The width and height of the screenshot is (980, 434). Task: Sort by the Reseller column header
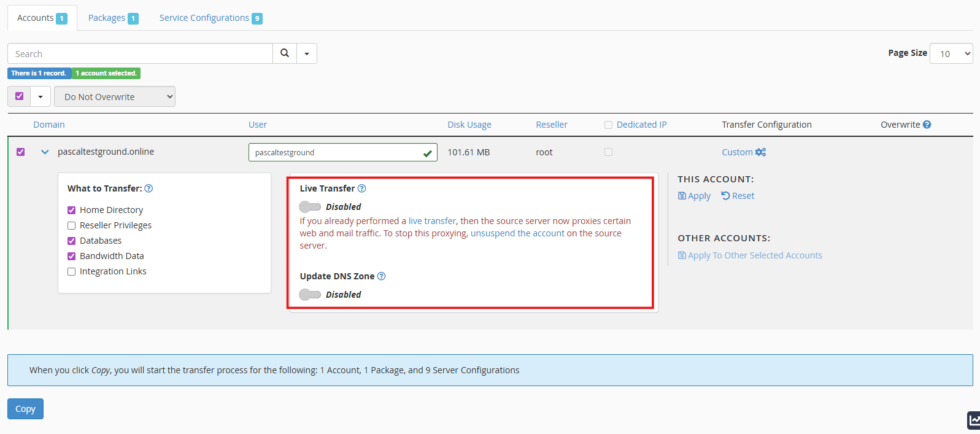pyautogui.click(x=552, y=125)
